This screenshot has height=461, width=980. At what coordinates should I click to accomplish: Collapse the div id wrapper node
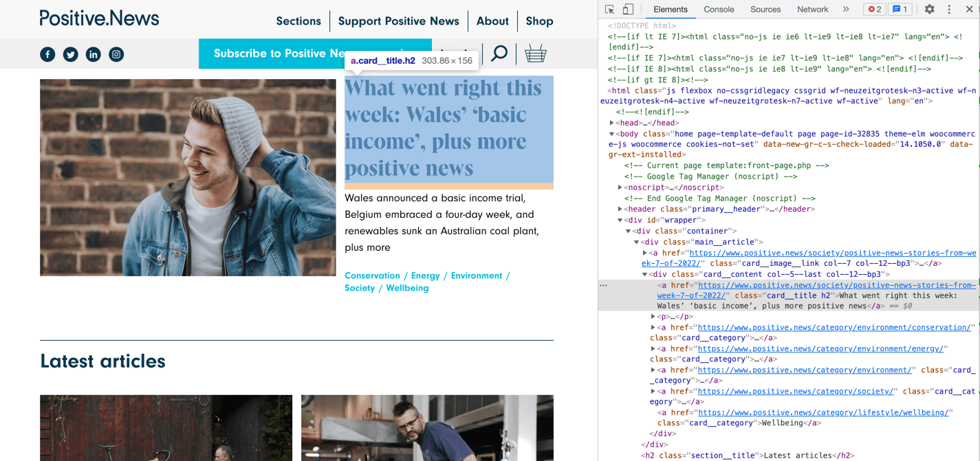click(620, 220)
